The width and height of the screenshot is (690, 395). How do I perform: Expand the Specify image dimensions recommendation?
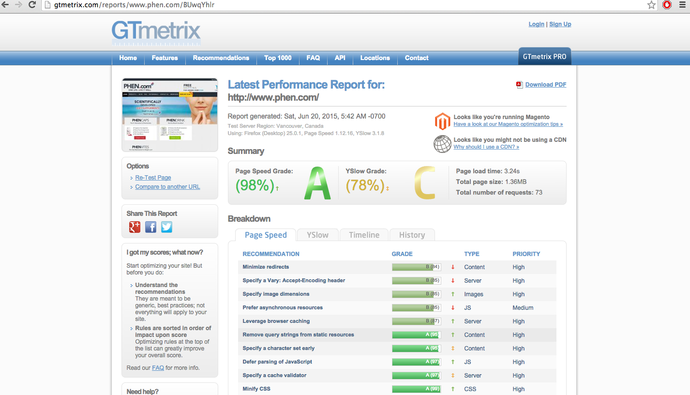275,294
